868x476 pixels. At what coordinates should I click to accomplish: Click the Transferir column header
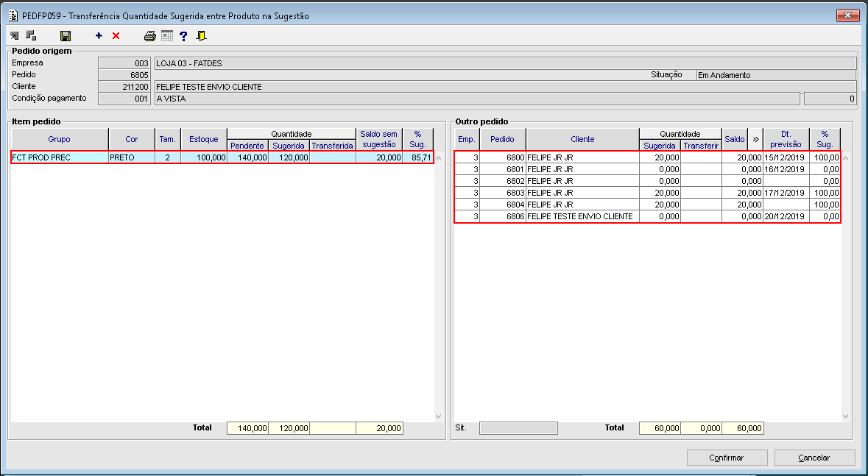(x=701, y=145)
